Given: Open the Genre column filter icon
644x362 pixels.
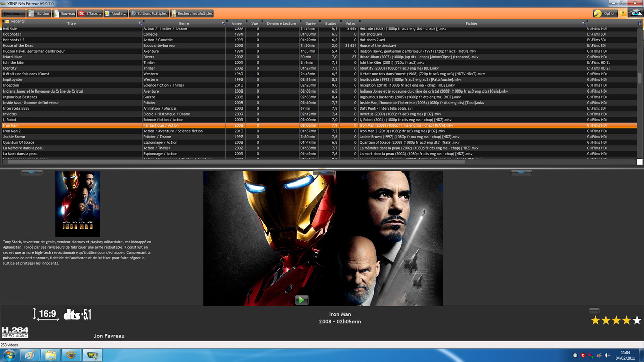Looking at the screenshot, I should (x=223, y=23).
